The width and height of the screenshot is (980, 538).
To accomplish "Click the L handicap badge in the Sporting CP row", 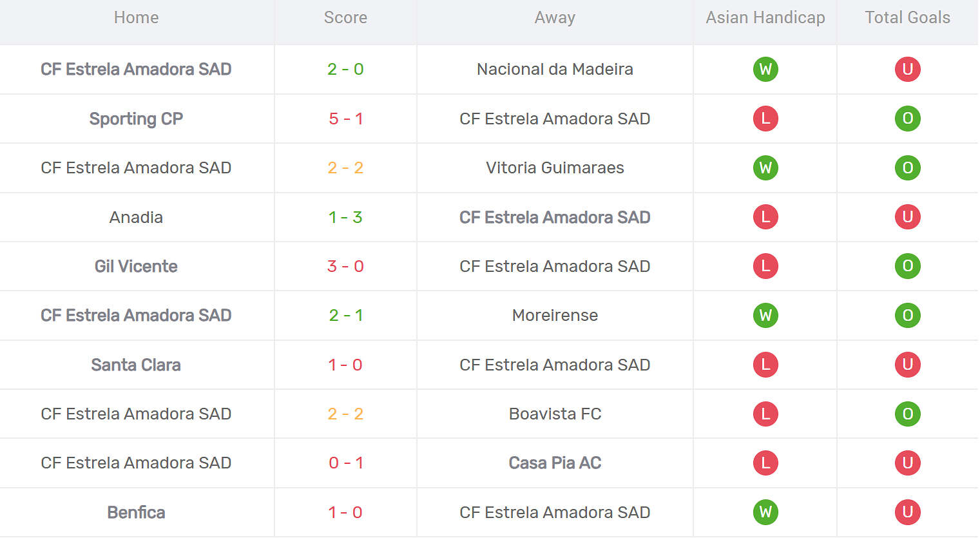I will pyautogui.click(x=765, y=119).
